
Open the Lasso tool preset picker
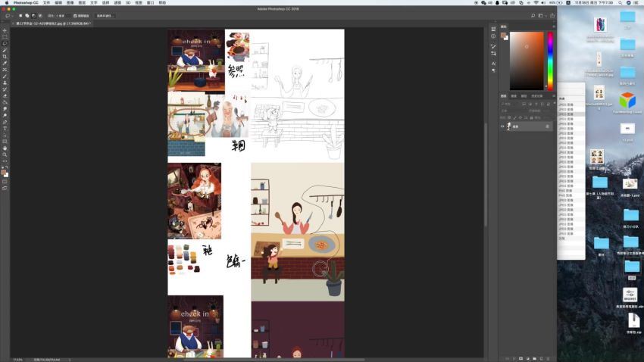(x=9, y=16)
